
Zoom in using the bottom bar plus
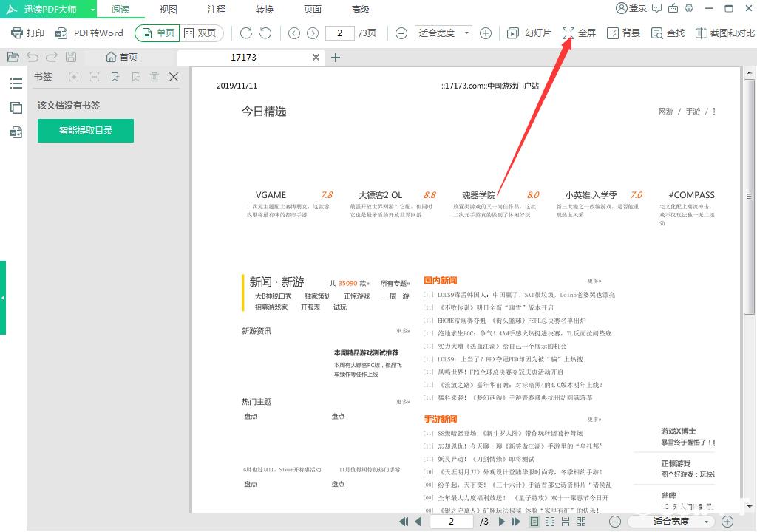[727, 522]
